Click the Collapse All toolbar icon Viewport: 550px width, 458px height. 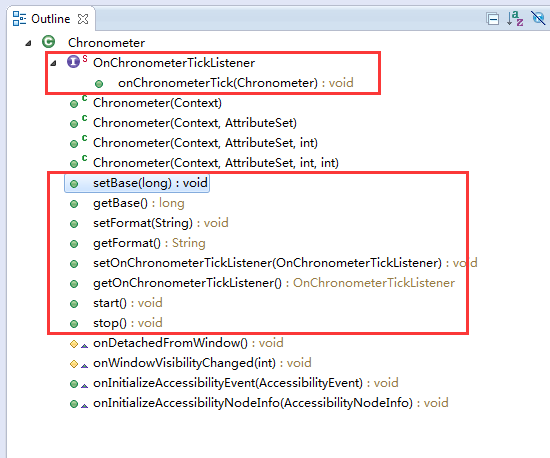492,19
